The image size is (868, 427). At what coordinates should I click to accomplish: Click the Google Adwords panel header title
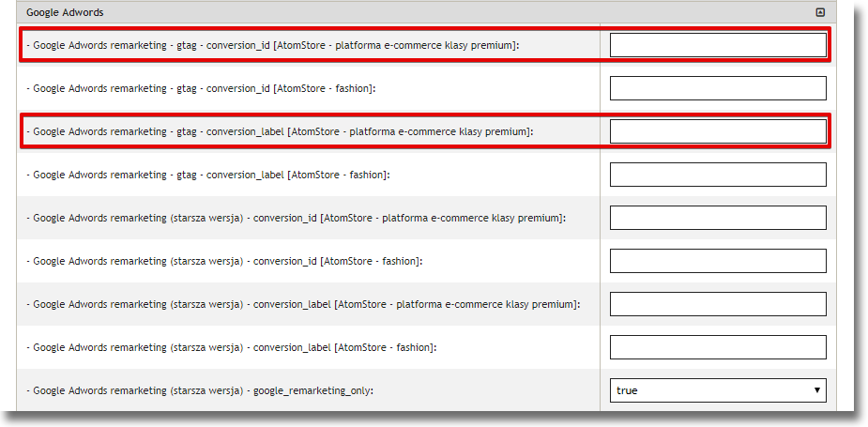(x=65, y=13)
